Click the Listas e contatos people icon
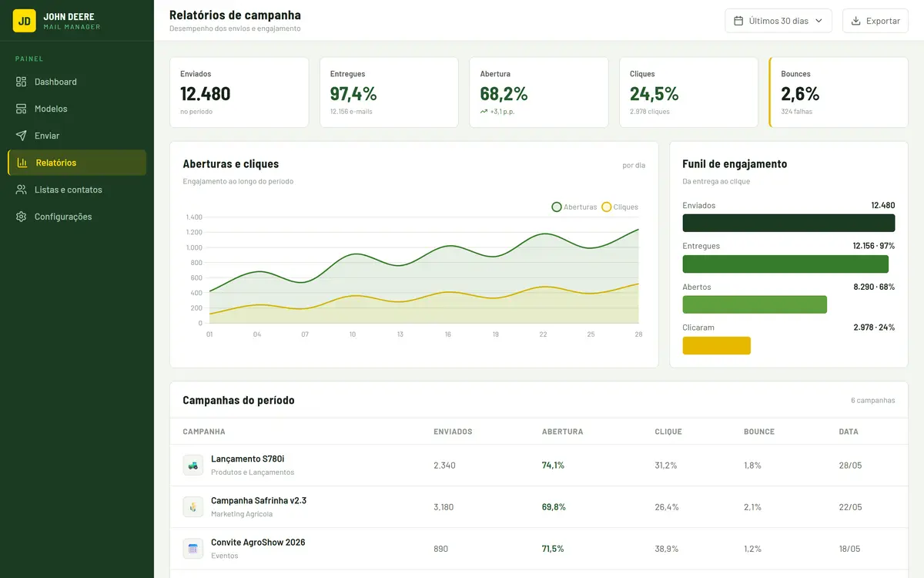The width and height of the screenshot is (924, 578). pyautogui.click(x=22, y=190)
